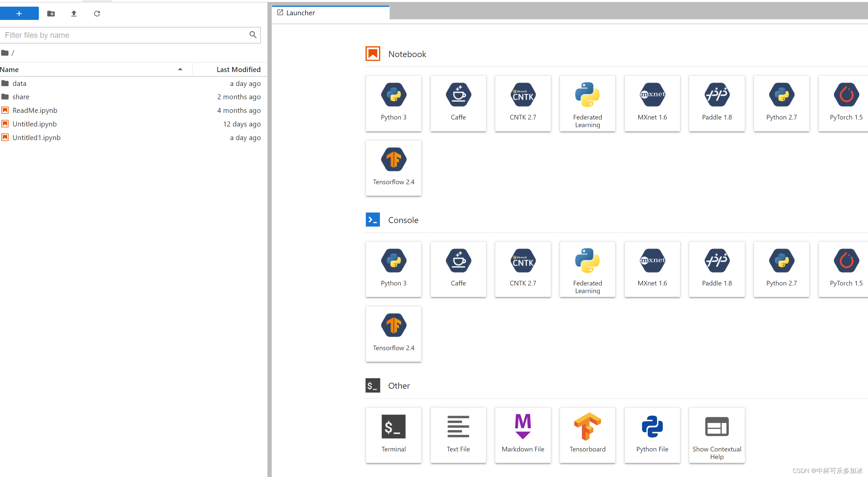The width and height of the screenshot is (868, 477).
Task: Select the Launcher tab
Action: click(300, 13)
